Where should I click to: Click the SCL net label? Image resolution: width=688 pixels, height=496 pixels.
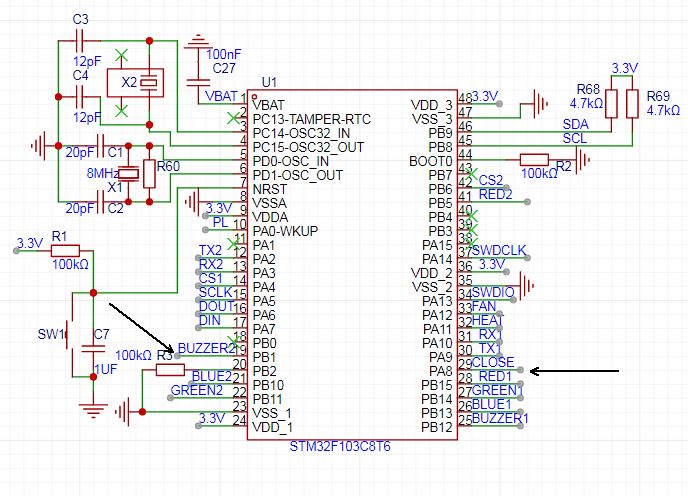pos(575,138)
